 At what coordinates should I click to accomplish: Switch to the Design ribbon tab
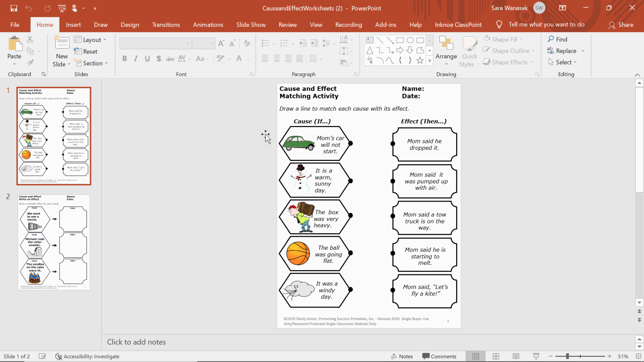130,24
